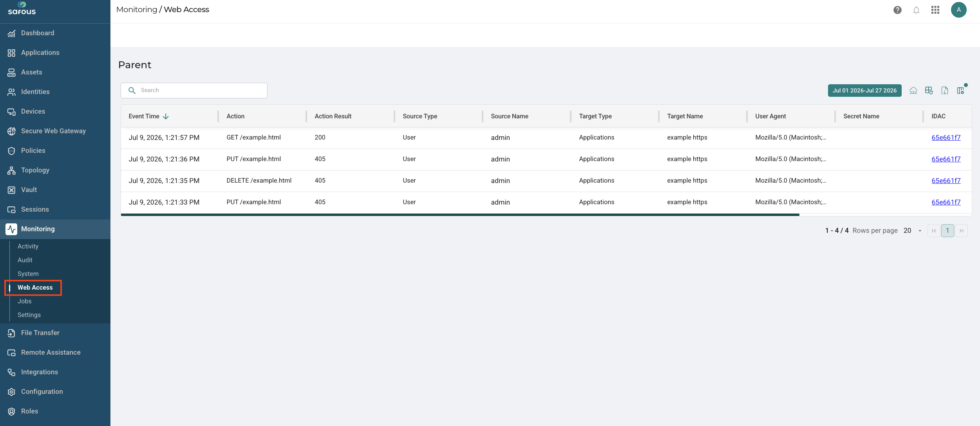Viewport: 980px width, 426px height.
Task: Open the Activity submenu item
Action: [x=28, y=247]
